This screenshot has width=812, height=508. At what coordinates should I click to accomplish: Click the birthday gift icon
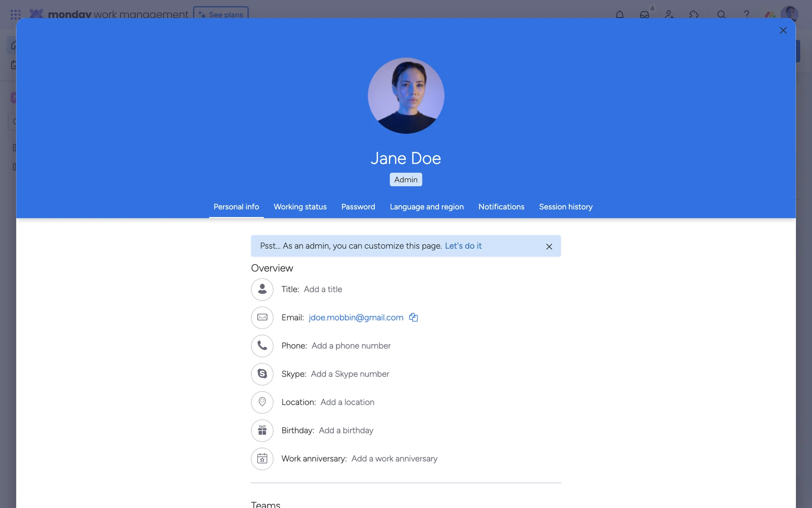[x=262, y=431]
